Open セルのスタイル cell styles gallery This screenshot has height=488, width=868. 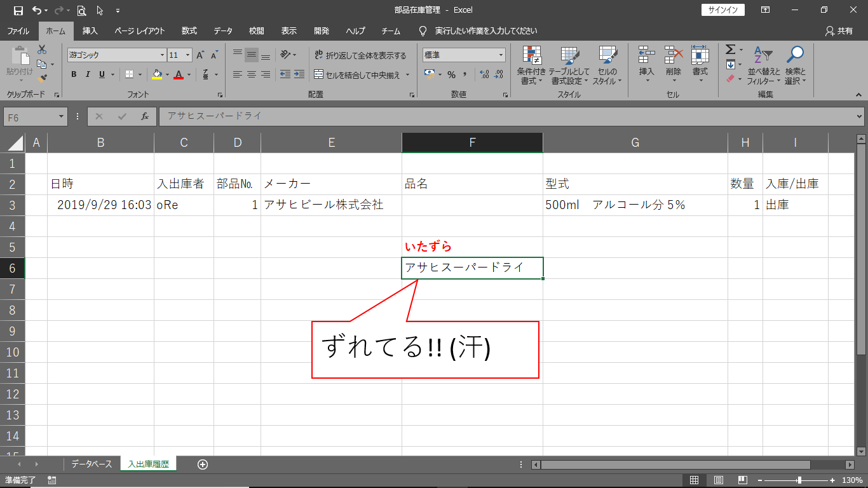[608, 65]
